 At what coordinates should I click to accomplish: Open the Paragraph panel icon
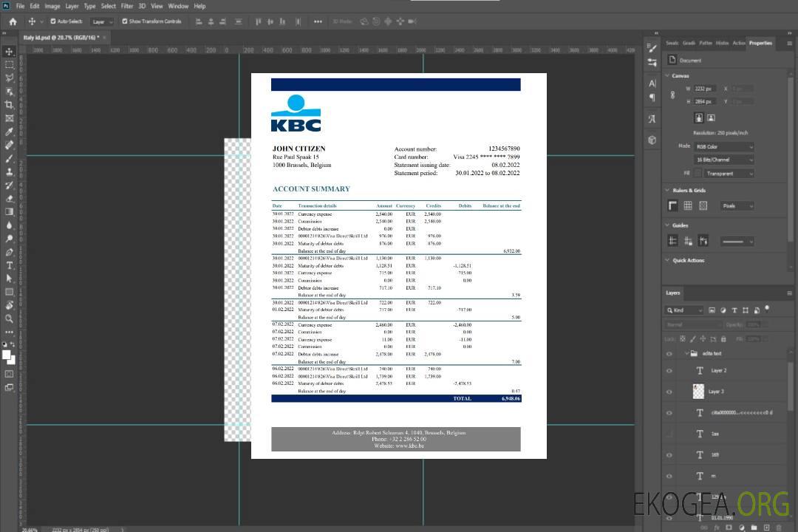(652, 98)
